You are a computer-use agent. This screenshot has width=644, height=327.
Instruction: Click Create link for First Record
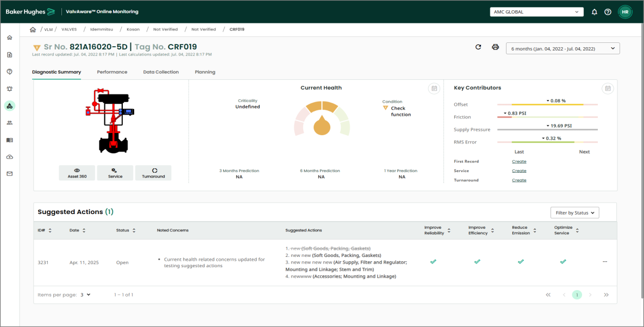[519, 161]
